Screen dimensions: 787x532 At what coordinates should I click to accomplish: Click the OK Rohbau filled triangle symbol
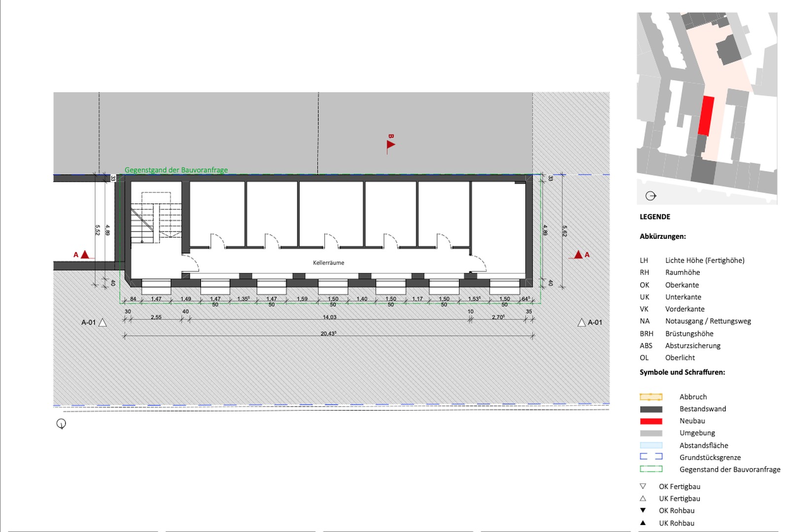[643, 510]
